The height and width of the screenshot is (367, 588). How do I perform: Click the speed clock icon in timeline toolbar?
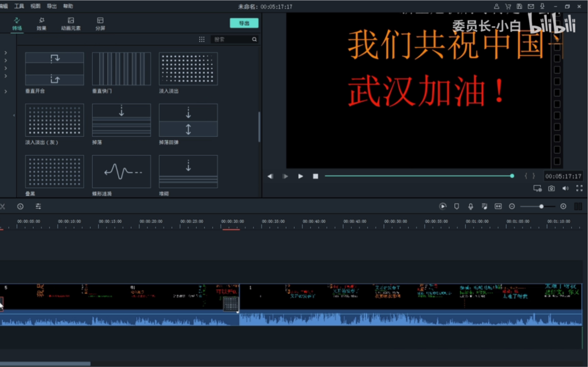tap(20, 206)
